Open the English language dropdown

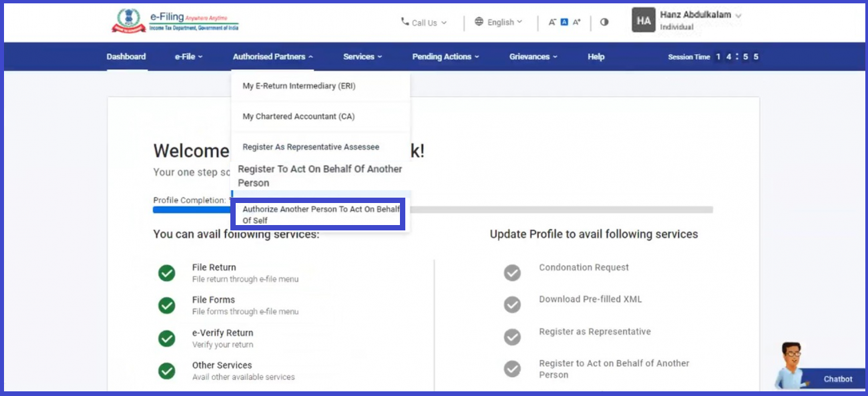pos(499,22)
